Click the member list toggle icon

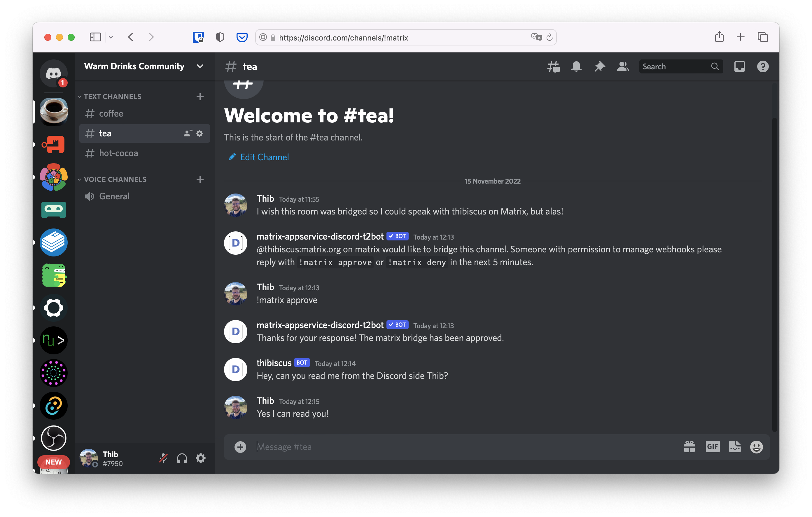click(x=622, y=66)
